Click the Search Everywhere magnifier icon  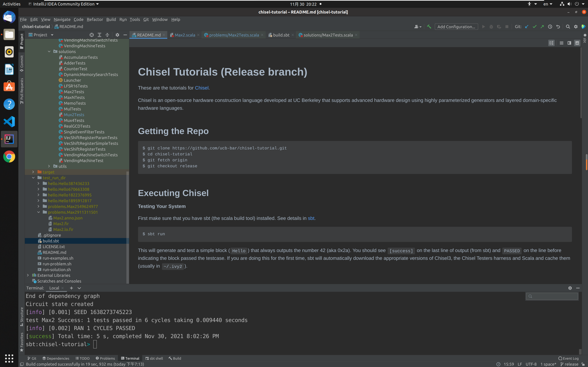(x=568, y=27)
